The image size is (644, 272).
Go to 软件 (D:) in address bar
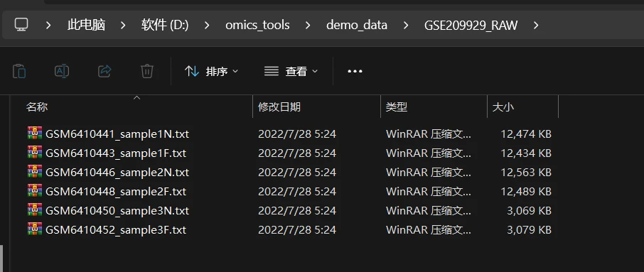click(x=165, y=26)
